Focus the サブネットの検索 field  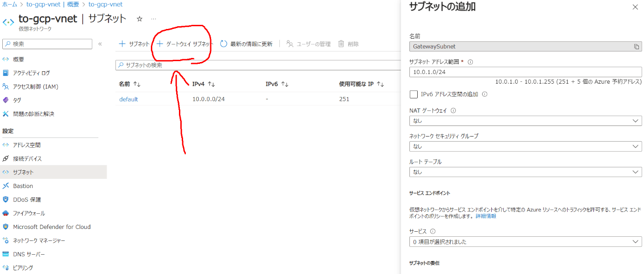tap(259, 65)
